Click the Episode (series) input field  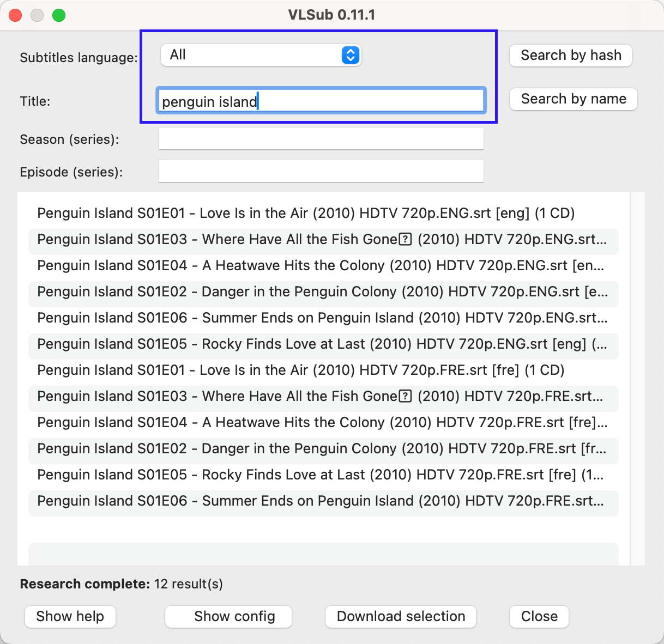[321, 171]
